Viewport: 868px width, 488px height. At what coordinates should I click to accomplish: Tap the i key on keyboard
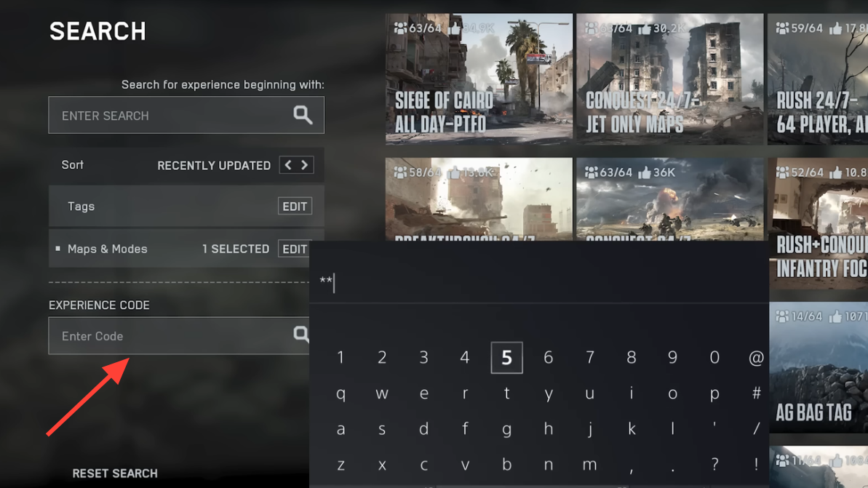(x=631, y=393)
